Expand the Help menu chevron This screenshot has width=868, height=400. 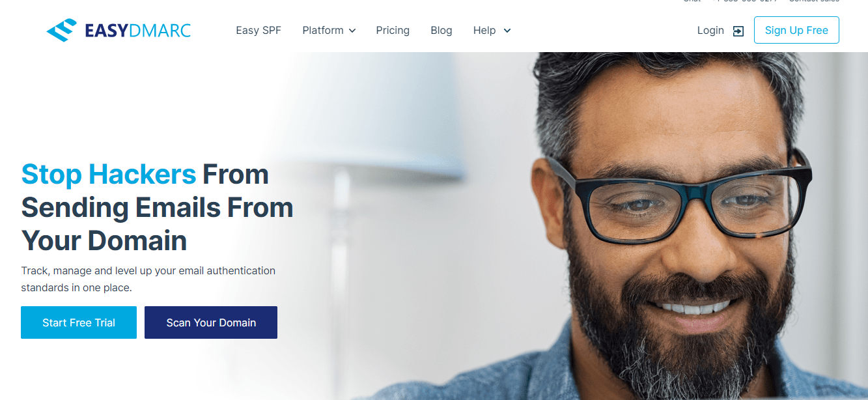tap(507, 31)
